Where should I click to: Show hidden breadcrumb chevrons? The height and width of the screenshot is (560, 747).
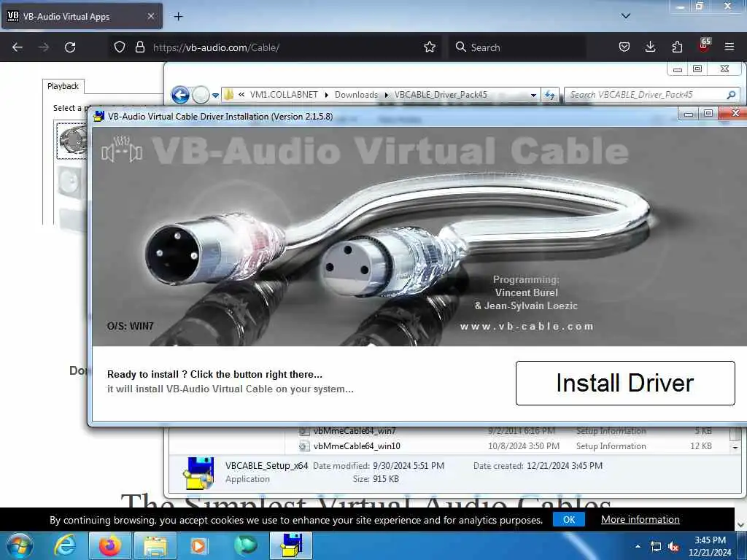[x=241, y=95]
